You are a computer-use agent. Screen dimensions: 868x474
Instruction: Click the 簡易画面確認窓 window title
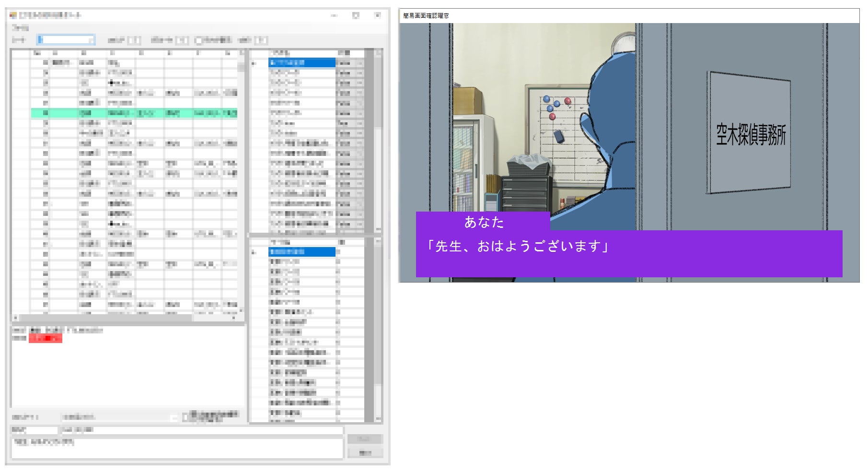pos(426,16)
